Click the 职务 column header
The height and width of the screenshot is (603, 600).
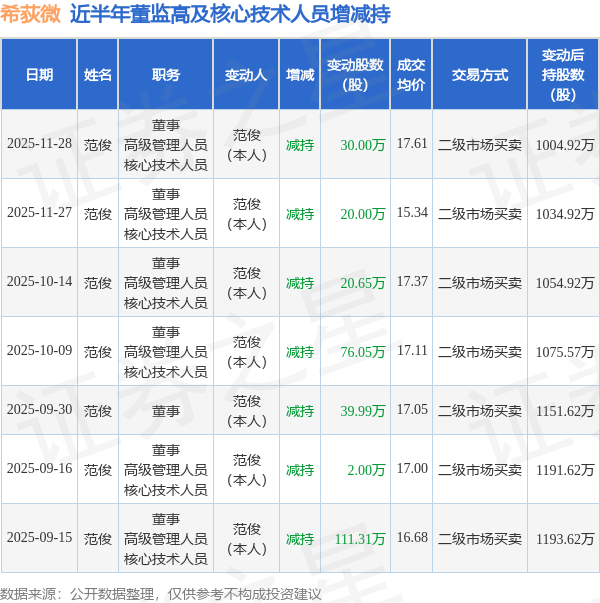tap(166, 75)
